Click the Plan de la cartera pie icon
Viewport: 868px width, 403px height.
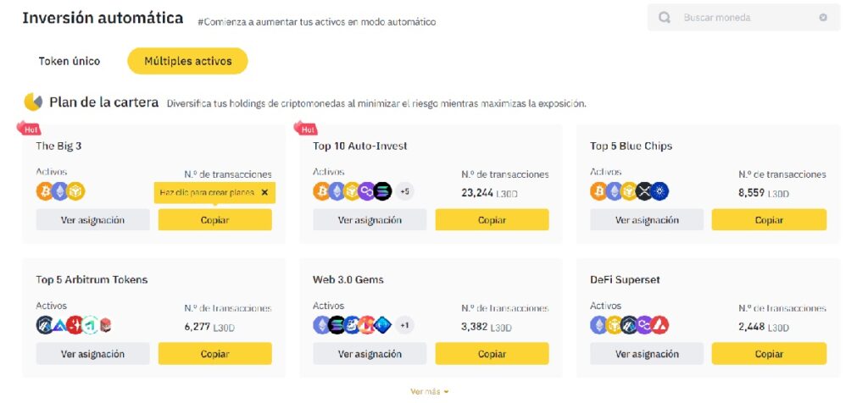[33, 102]
